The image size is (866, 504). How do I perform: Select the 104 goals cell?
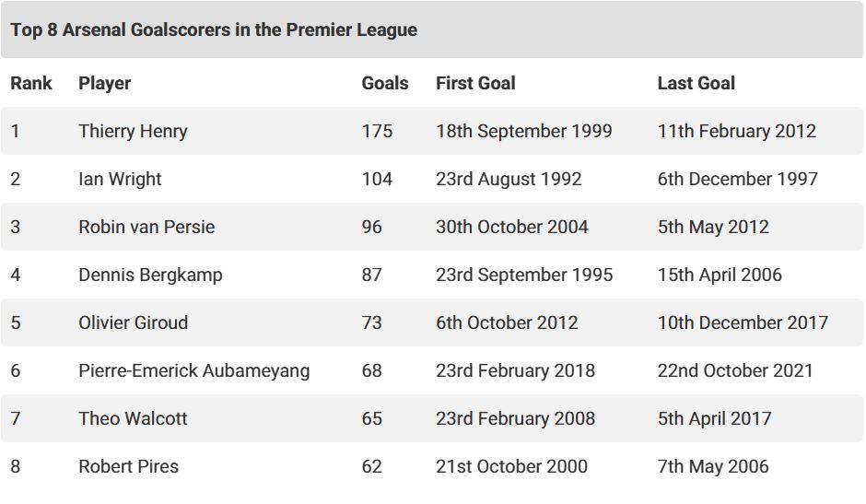click(x=377, y=179)
